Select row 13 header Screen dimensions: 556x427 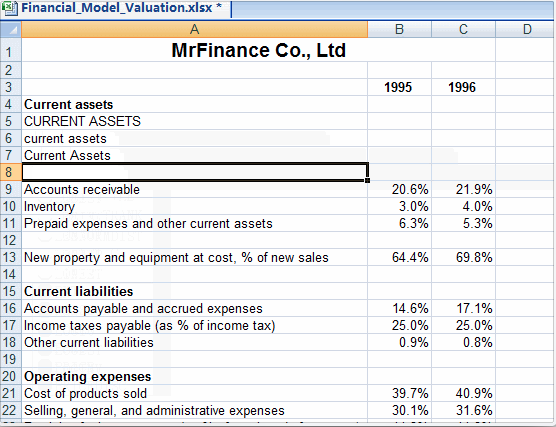pos(11,257)
